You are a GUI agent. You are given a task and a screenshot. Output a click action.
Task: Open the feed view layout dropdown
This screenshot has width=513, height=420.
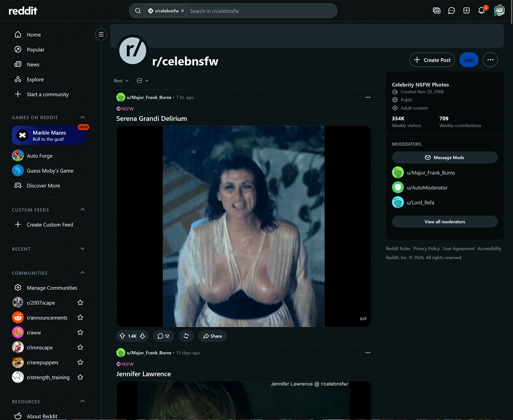coord(143,81)
